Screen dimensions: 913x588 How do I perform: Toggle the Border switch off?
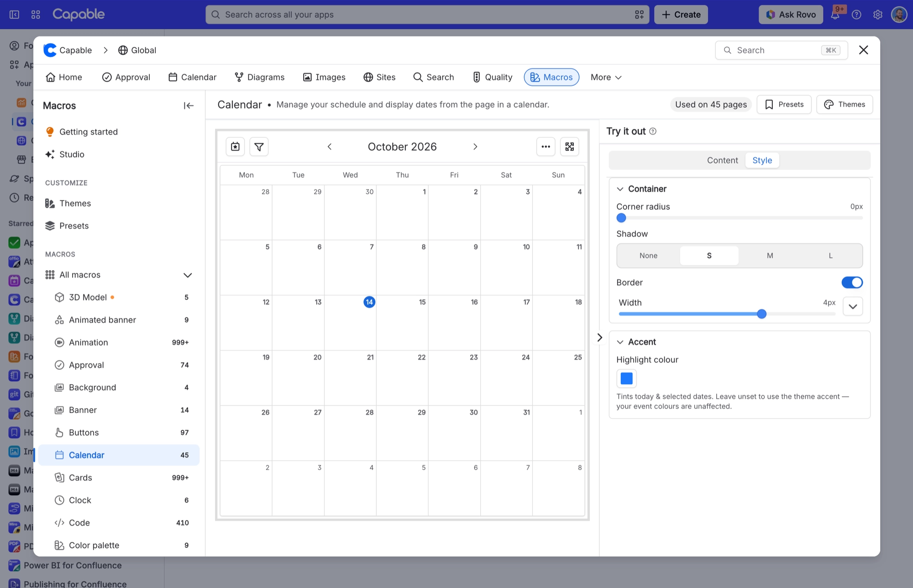point(852,282)
